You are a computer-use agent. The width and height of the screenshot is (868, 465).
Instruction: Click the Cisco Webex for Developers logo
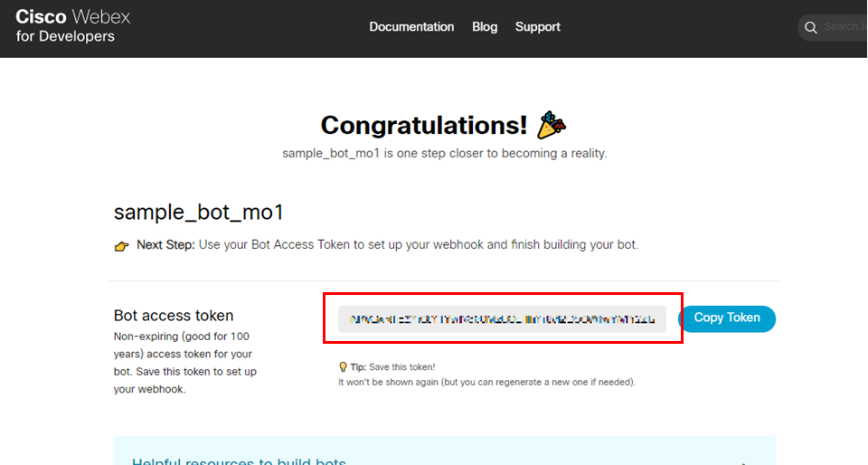(72, 27)
